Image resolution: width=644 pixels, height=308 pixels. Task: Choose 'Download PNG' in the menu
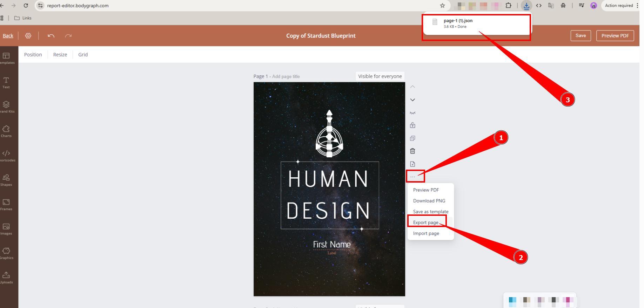[429, 201]
